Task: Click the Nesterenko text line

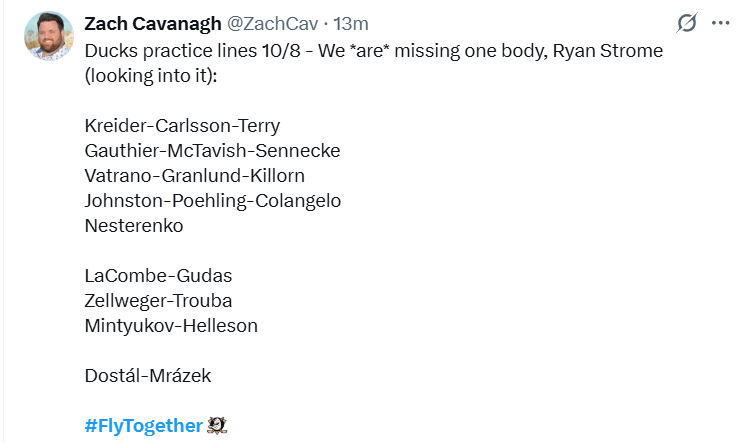Action: (134, 225)
